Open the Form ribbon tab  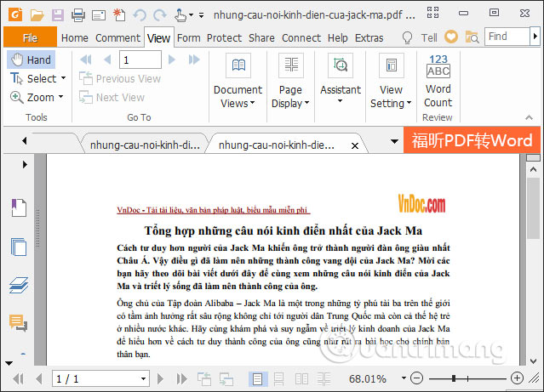tap(189, 37)
